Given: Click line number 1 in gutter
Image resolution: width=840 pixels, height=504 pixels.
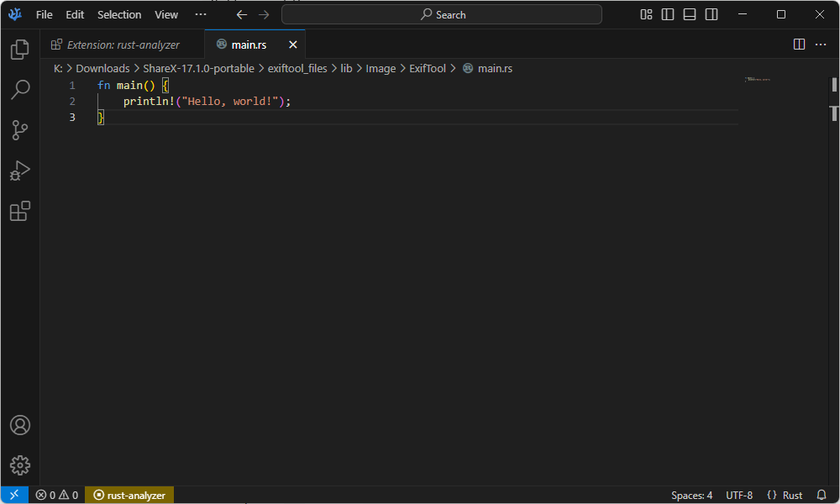Looking at the screenshot, I should coord(71,86).
